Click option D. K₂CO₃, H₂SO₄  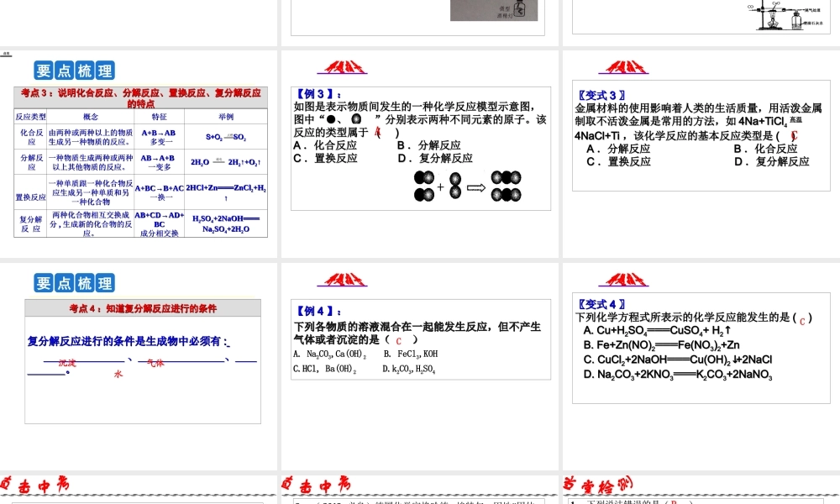(409, 369)
